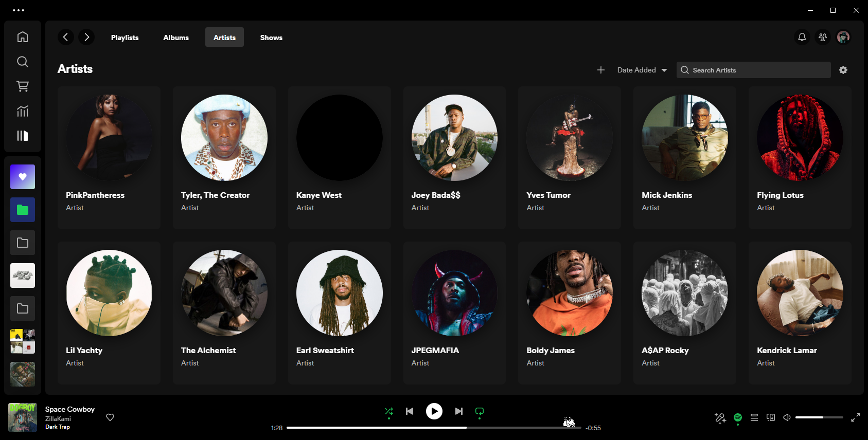Open JPEGMAFIA artist card
The image size is (868, 440).
[x=455, y=313]
